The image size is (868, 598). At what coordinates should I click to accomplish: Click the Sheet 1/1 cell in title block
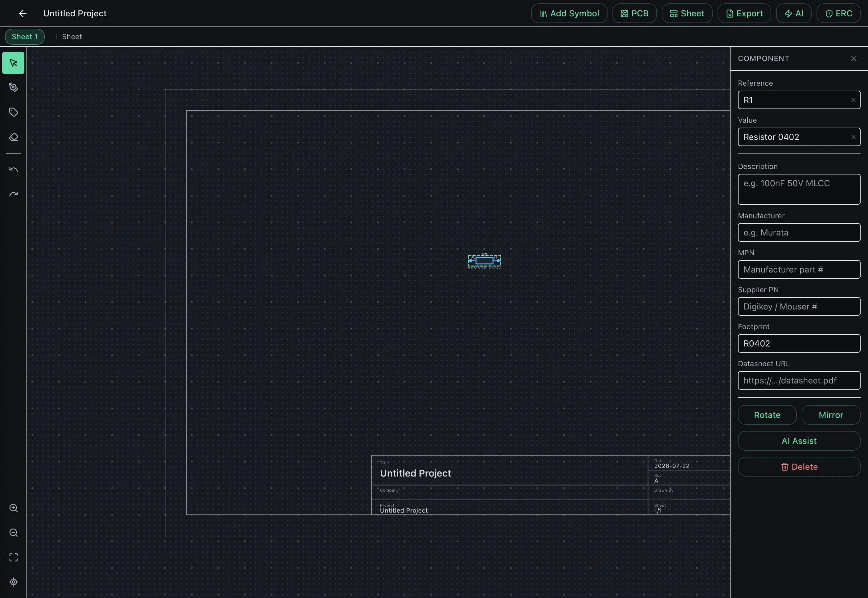pyautogui.click(x=689, y=508)
